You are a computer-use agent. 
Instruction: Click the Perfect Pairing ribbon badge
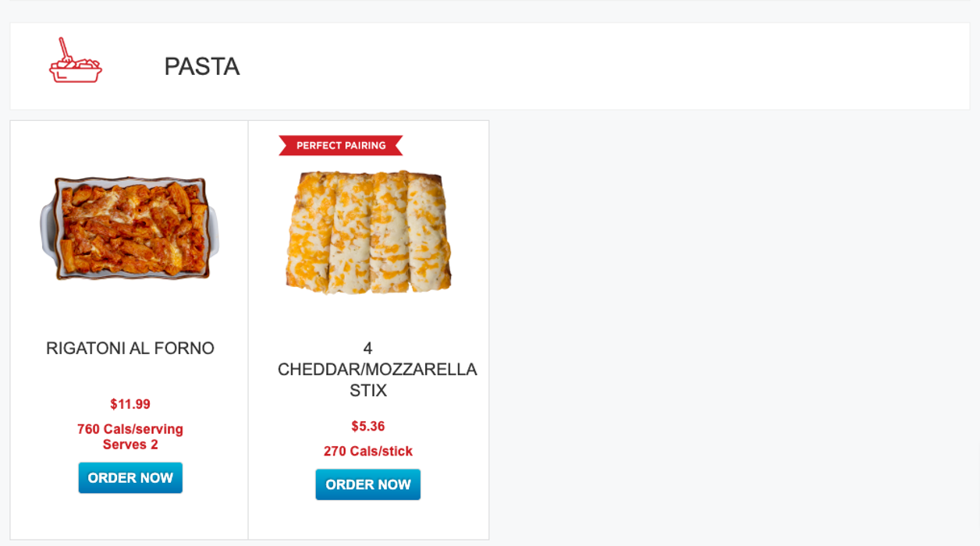[x=341, y=146]
